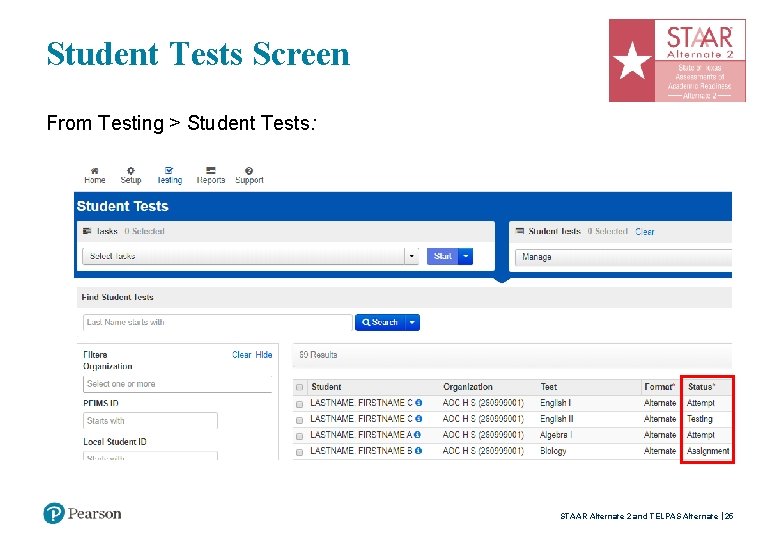Open the Manage dropdown
This screenshot has height=540, width=780.
point(623,257)
